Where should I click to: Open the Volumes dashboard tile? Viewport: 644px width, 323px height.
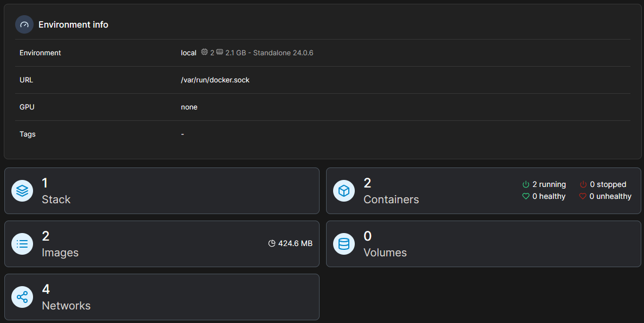coord(483,244)
